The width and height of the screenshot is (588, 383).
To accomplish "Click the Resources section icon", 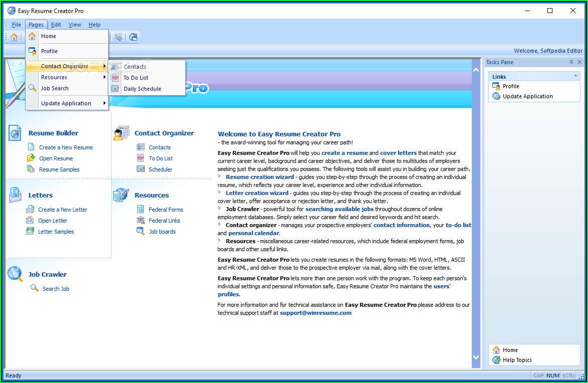I will click(121, 195).
